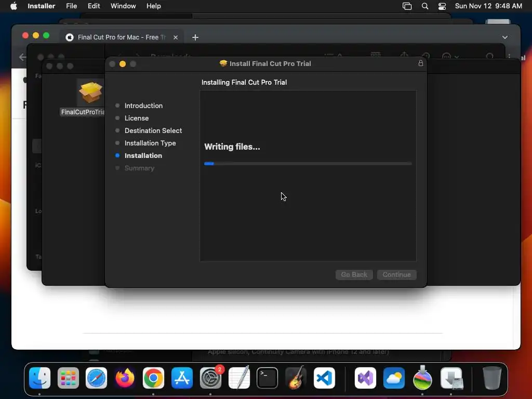
Task: Open Spotlight search in the menu bar
Action: (x=425, y=6)
